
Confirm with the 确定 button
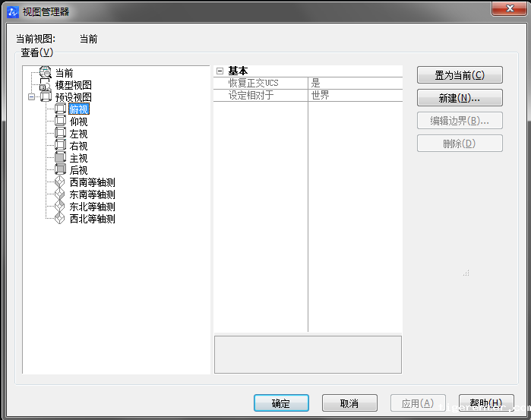281,403
